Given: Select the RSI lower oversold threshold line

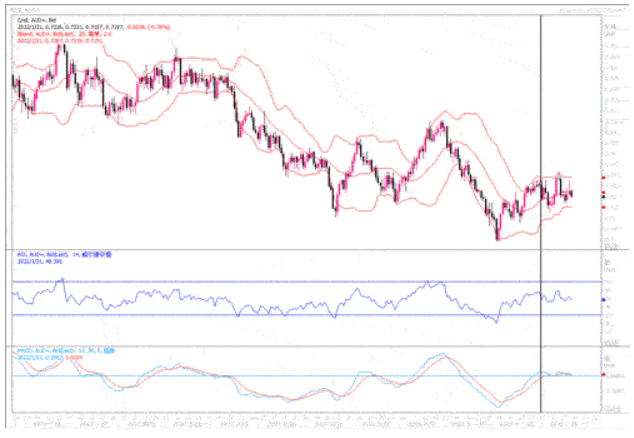Looking at the screenshot, I should pyautogui.click(x=300, y=316).
